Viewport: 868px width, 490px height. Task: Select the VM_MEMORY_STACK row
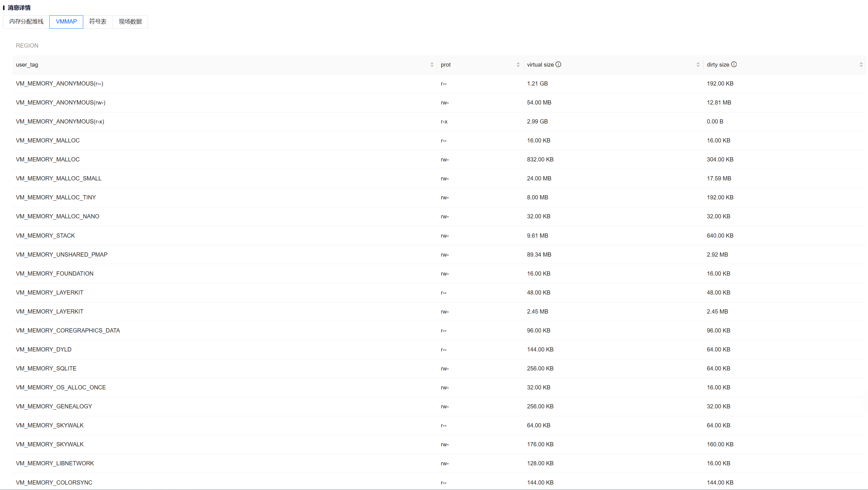[45, 236]
